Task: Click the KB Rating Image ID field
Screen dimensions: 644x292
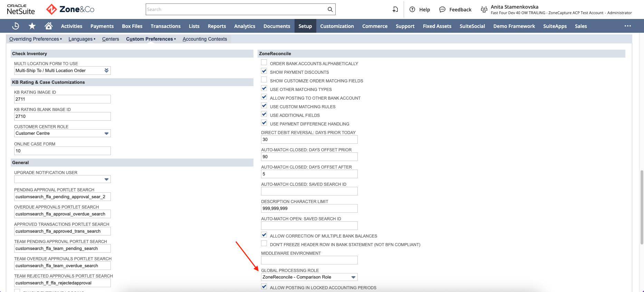Action: (x=62, y=99)
